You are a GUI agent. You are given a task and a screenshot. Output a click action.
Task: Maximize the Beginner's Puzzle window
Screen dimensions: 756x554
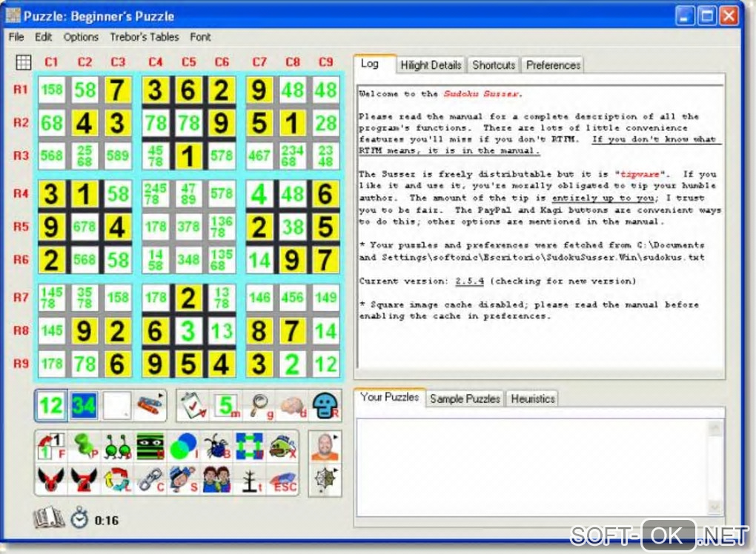click(707, 16)
